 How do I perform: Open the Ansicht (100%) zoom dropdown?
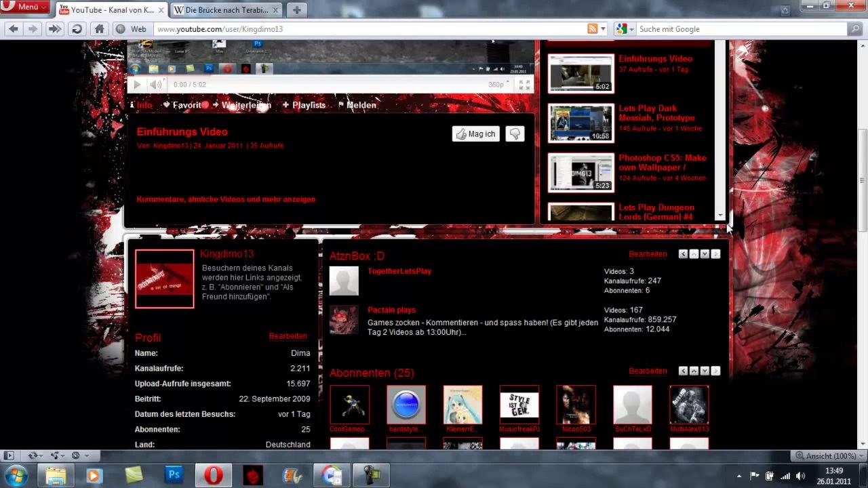tap(830, 455)
